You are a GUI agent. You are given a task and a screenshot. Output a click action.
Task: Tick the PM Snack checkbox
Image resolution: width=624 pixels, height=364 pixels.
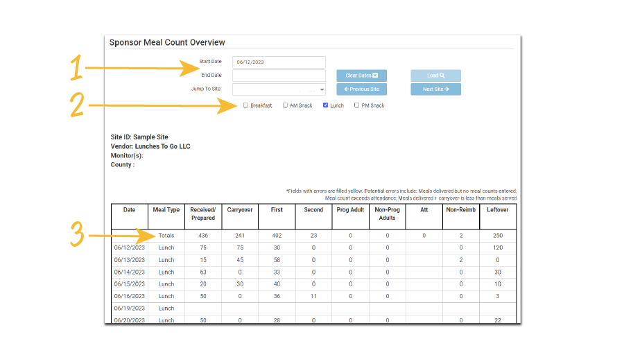(x=357, y=105)
